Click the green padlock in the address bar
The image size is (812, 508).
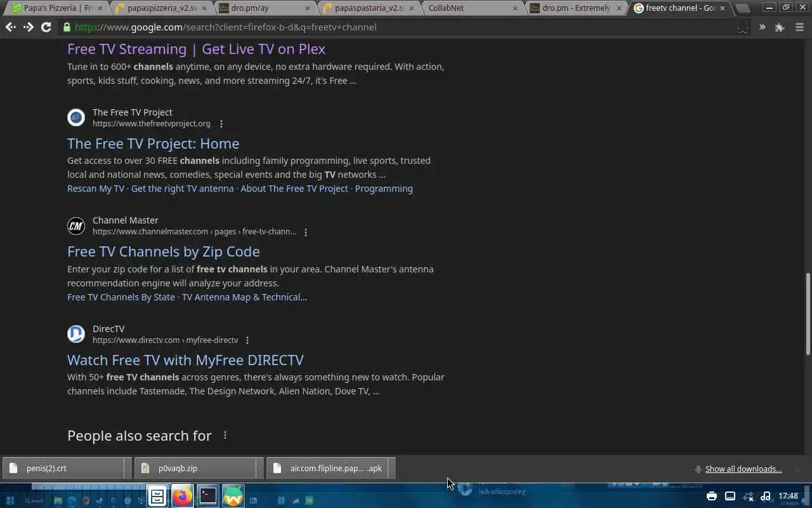click(x=67, y=27)
